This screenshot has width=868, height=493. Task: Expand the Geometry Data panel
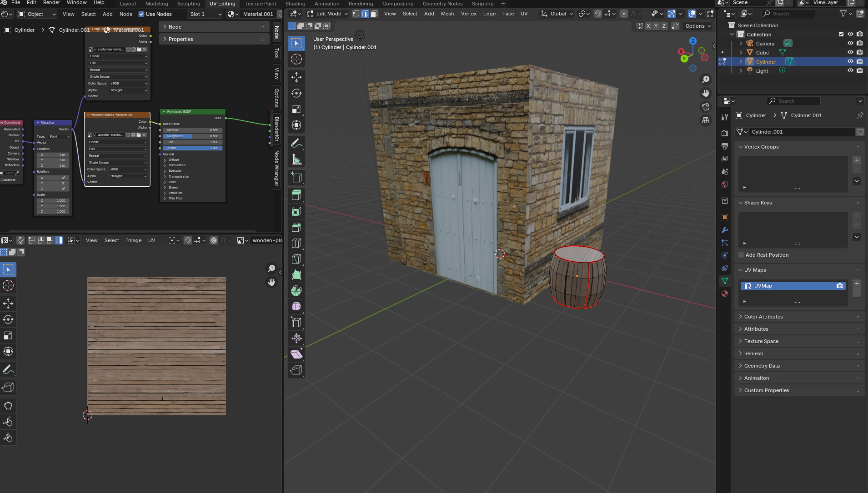click(762, 366)
